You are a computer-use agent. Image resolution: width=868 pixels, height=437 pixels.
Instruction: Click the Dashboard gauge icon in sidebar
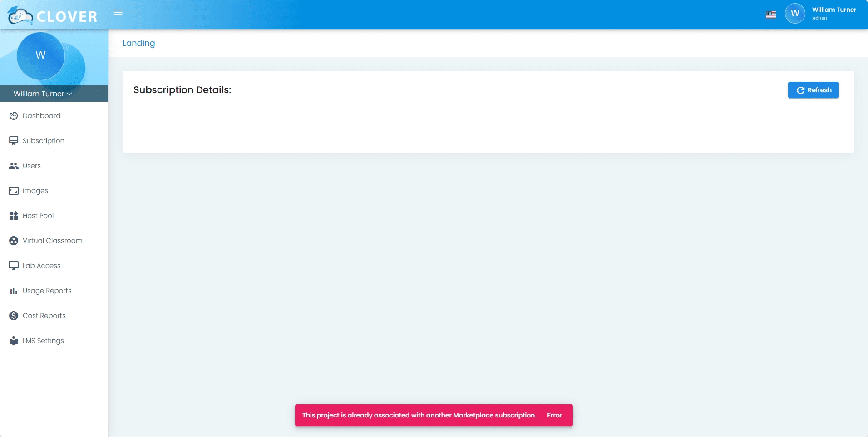(14, 116)
